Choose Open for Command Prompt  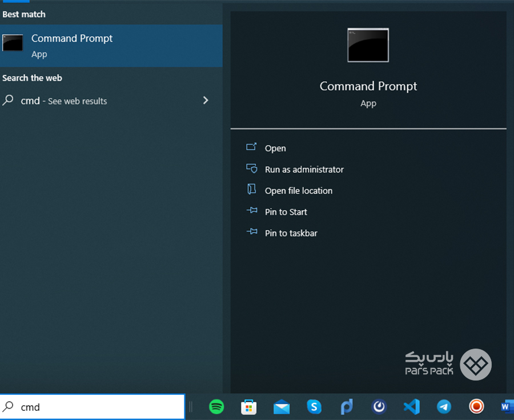tap(275, 148)
